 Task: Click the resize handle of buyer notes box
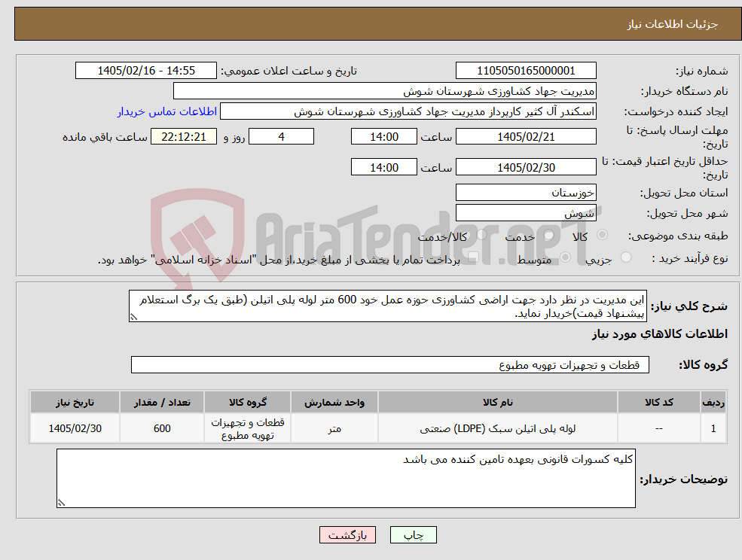point(61,503)
